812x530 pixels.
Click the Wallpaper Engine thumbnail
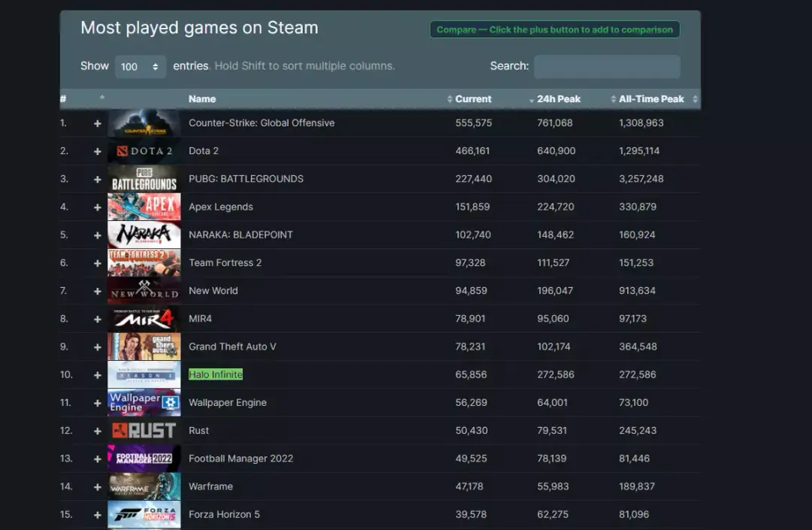(x=144, y=403)
